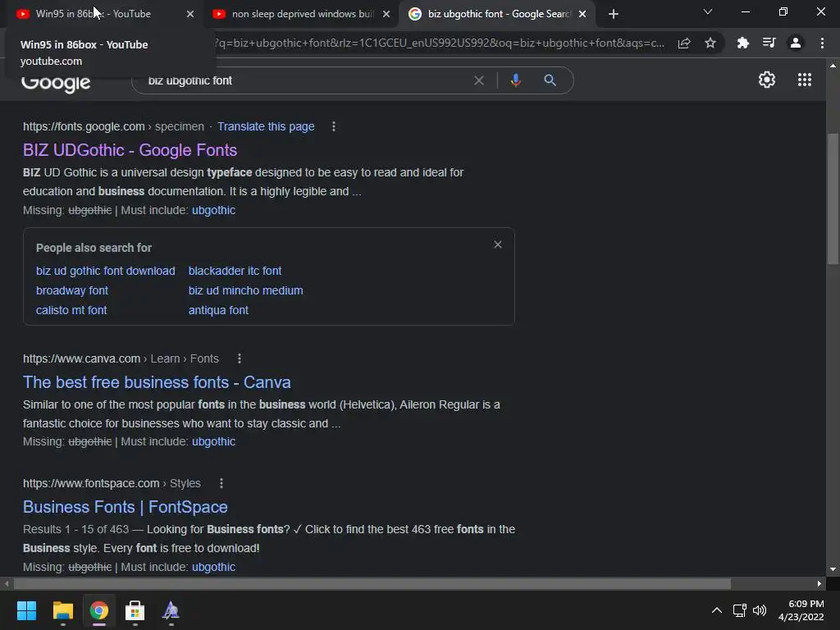Open the volume tray icon

(x=759, y=610)
